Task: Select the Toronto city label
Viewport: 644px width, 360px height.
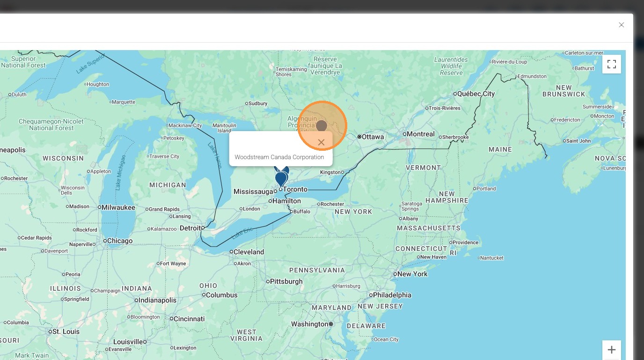Action: pyautogui.click(x=295, y=189)
